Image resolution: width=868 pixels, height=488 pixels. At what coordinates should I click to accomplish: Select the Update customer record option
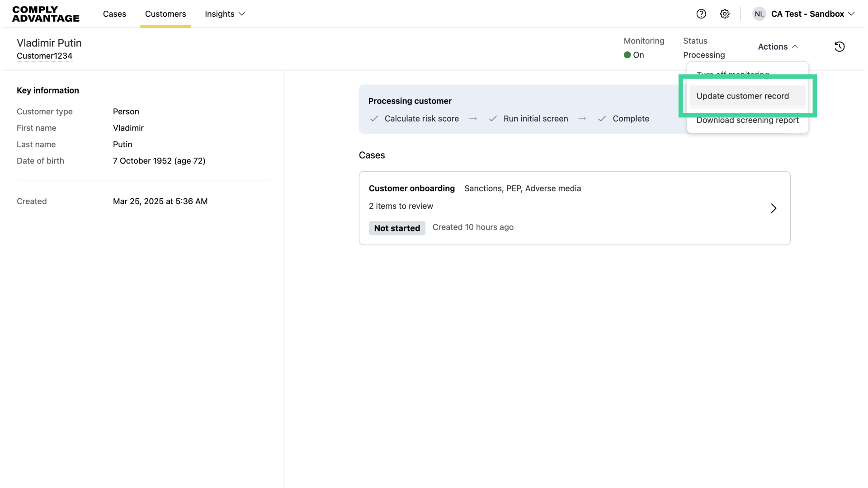[x=743, y=96]
